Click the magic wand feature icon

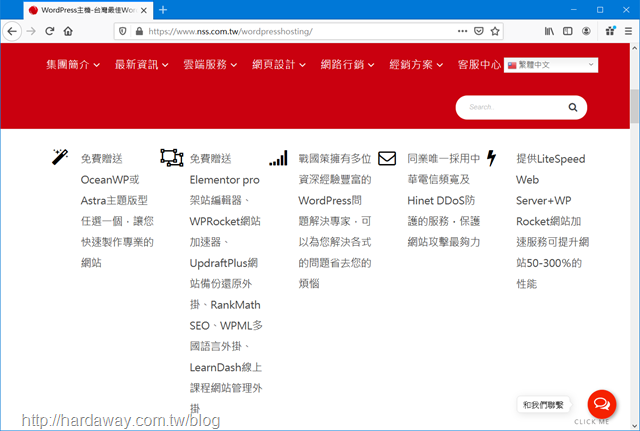(x=60, y=157)
